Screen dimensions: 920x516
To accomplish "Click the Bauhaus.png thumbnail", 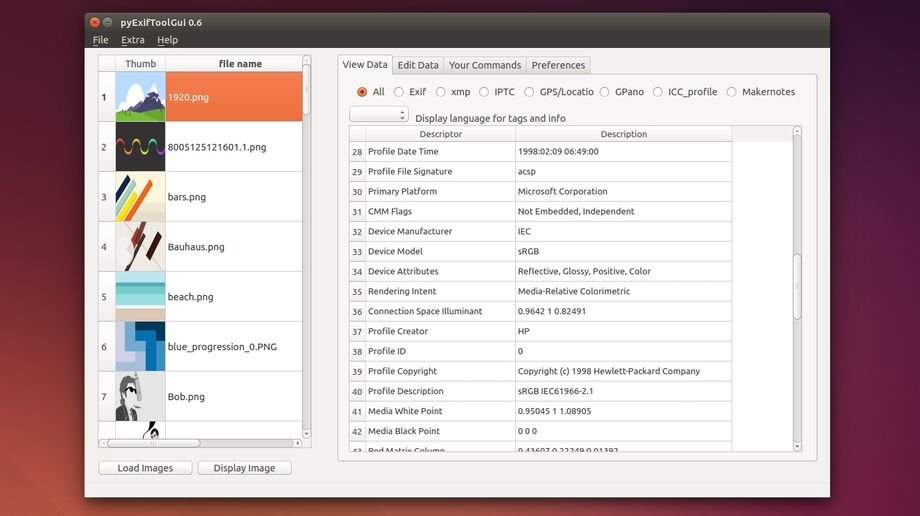I will click(140, 247).
